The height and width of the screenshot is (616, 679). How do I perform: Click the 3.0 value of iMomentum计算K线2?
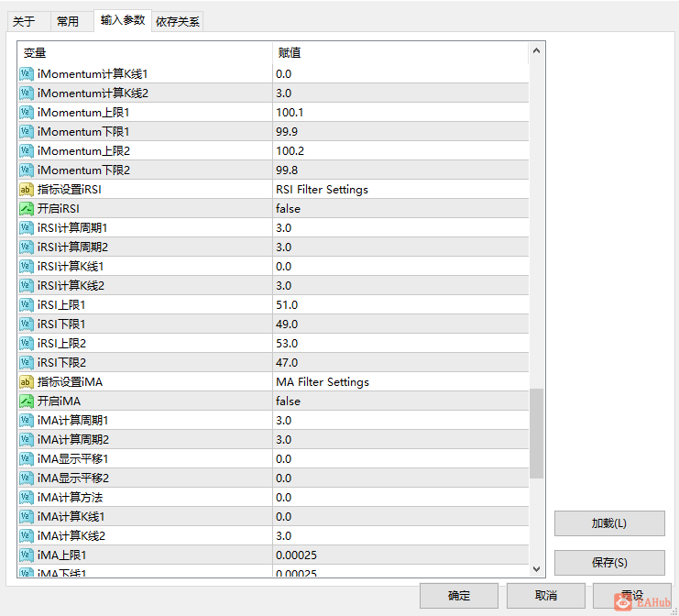[x=284, y=93]
